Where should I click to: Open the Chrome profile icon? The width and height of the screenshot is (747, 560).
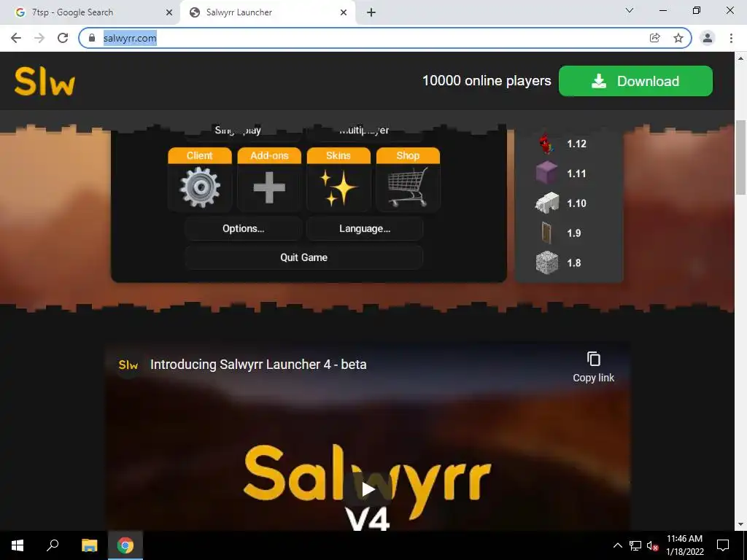(x=708, y=38)
